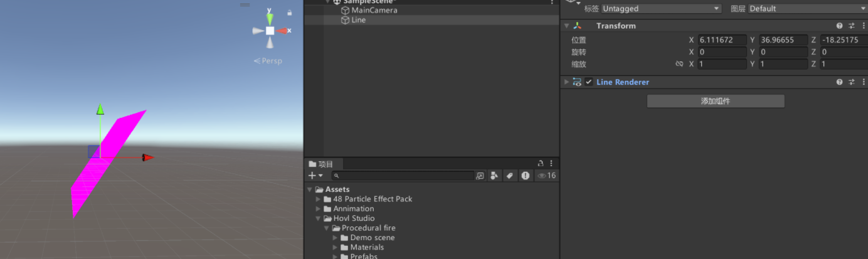Toggle constrained proportions link icon for scale
The image size is (868, 259).
coord(679,64)
